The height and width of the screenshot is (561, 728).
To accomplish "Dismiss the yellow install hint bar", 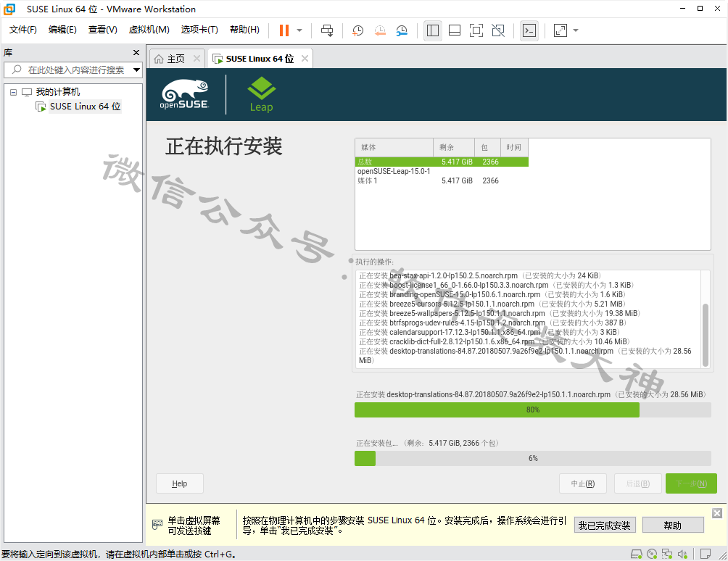I will click(x=717, y=512).
